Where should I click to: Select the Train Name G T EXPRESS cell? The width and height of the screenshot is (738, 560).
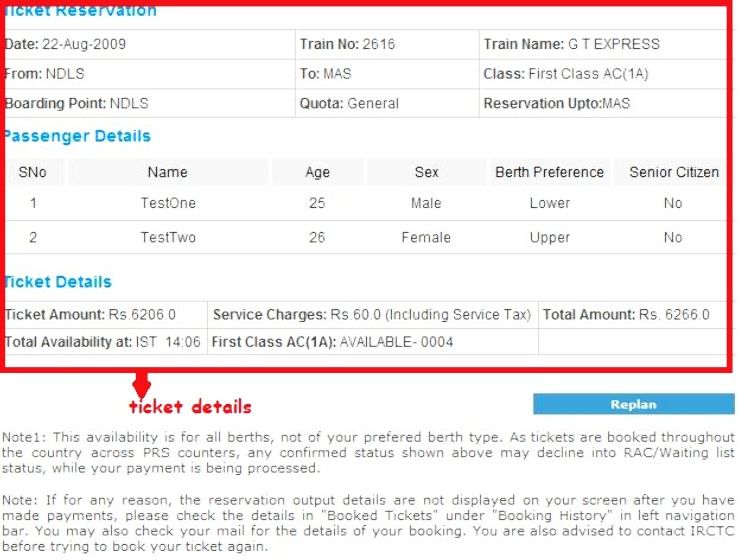click(571, 44)
